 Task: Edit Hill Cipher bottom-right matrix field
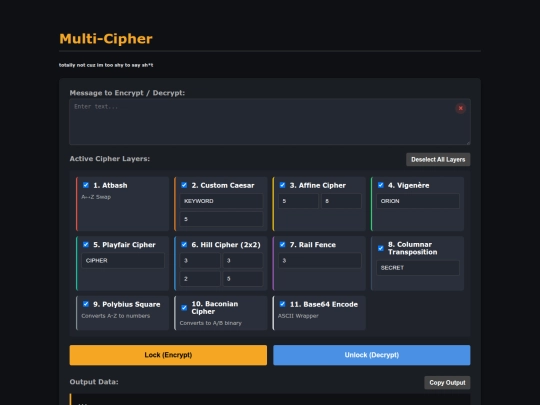[x=243, y=279]
